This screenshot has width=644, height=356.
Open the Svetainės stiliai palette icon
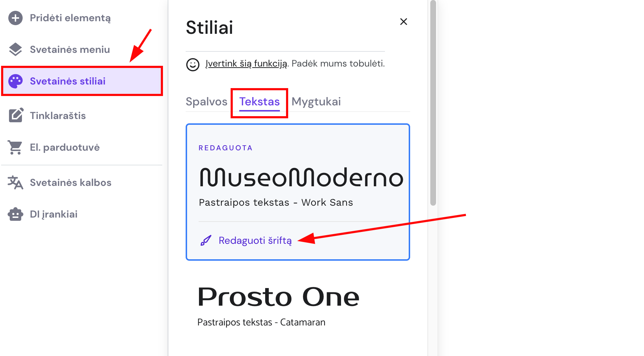click(15, 81)
